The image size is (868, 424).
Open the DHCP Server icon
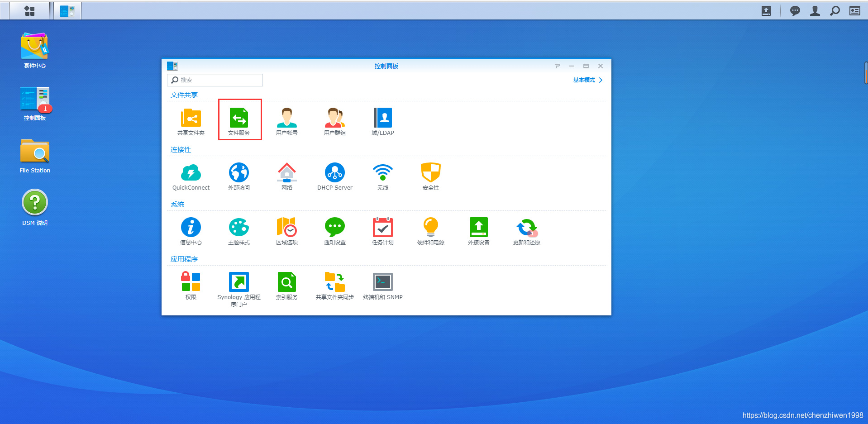point(335,173)
